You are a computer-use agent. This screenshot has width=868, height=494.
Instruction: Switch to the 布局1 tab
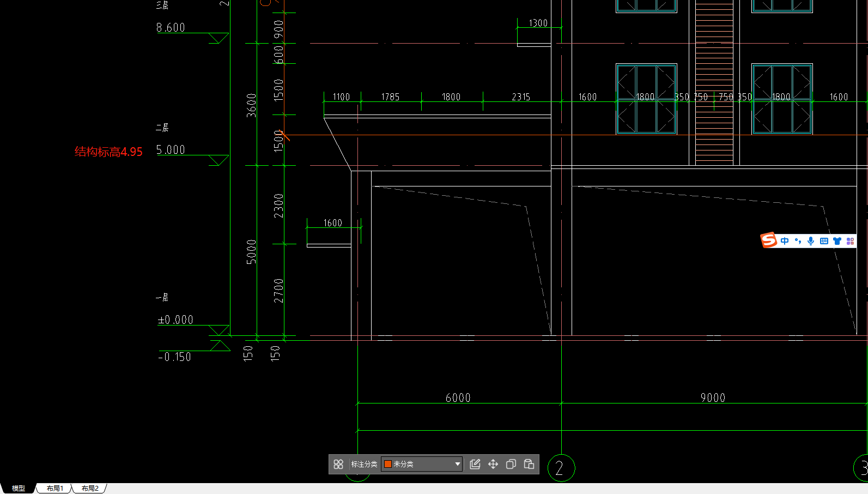[x=55, y=488]
